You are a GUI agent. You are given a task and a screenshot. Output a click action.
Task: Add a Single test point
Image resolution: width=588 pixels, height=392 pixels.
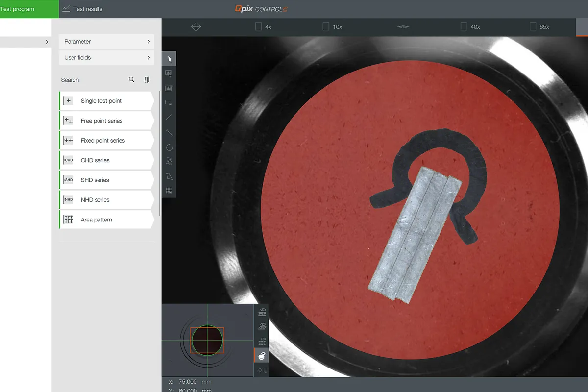106,101
